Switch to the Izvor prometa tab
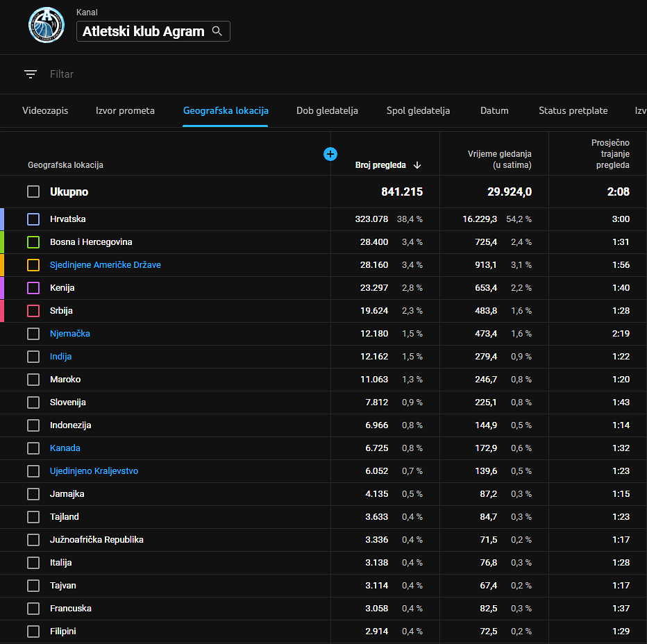This screenshot has height=644, width=647. (125, 110)
